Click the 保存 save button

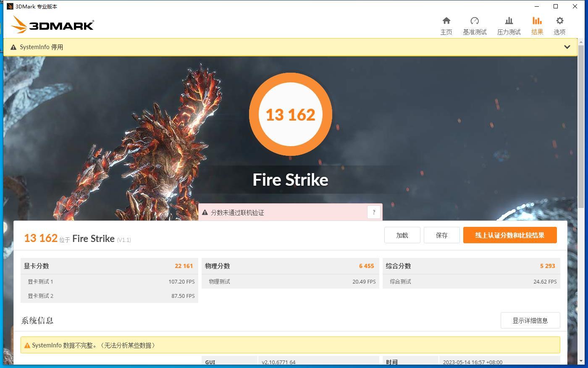click(441, 235)
